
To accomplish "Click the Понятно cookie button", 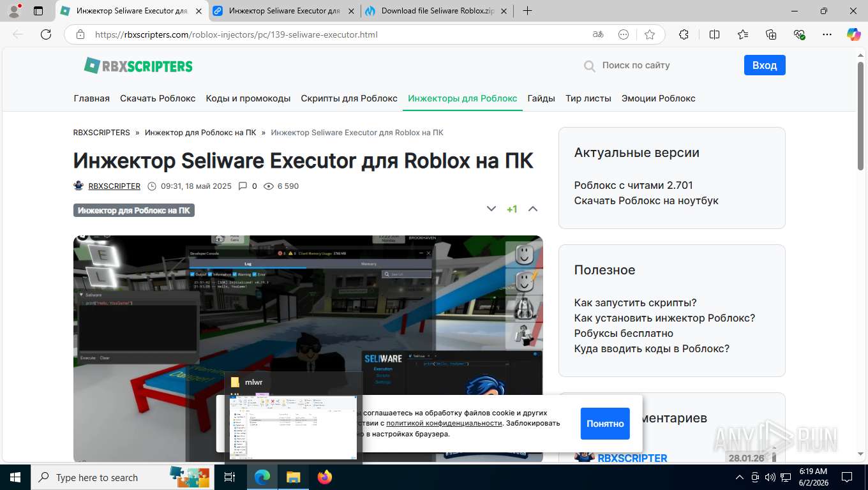I will pos(605,424).
